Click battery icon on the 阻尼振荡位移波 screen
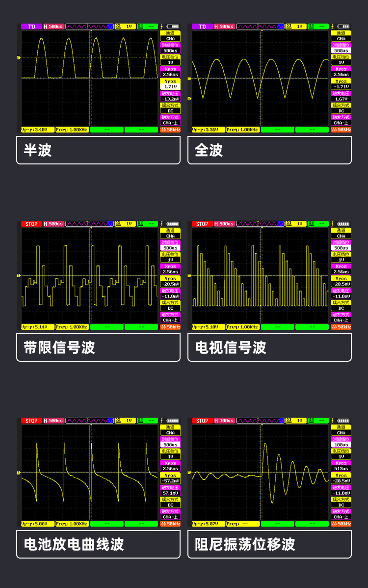This screenshot has width=368, height=588. coord(343,421)
